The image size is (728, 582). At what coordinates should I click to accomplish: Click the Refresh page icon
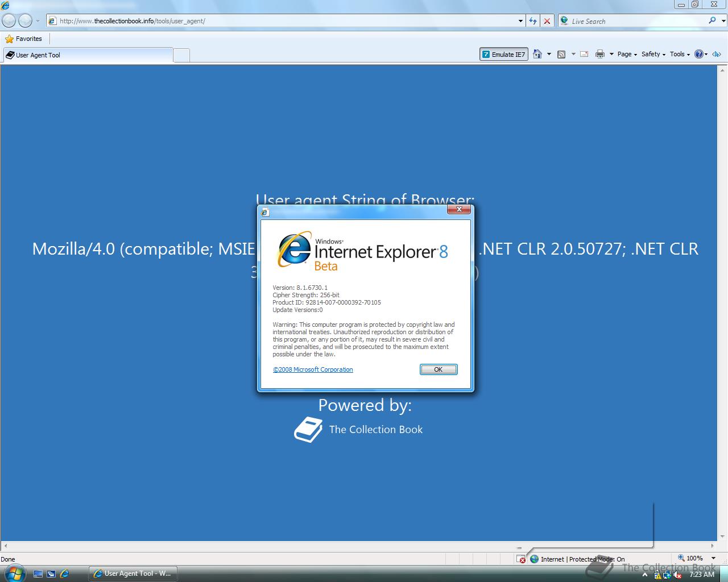click(533, 21)
